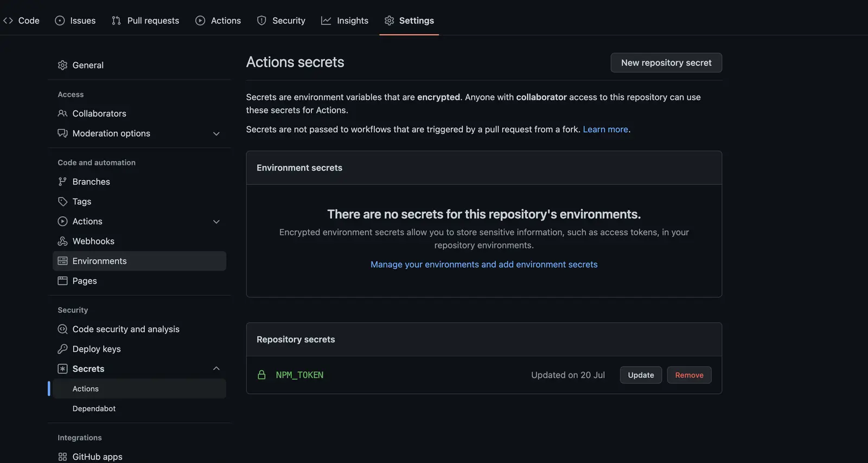Click the lock icon next to NPM_TOKEN
Image resolution: width=868 pixels, height=463 pixels.
click(x=261, y=375)
